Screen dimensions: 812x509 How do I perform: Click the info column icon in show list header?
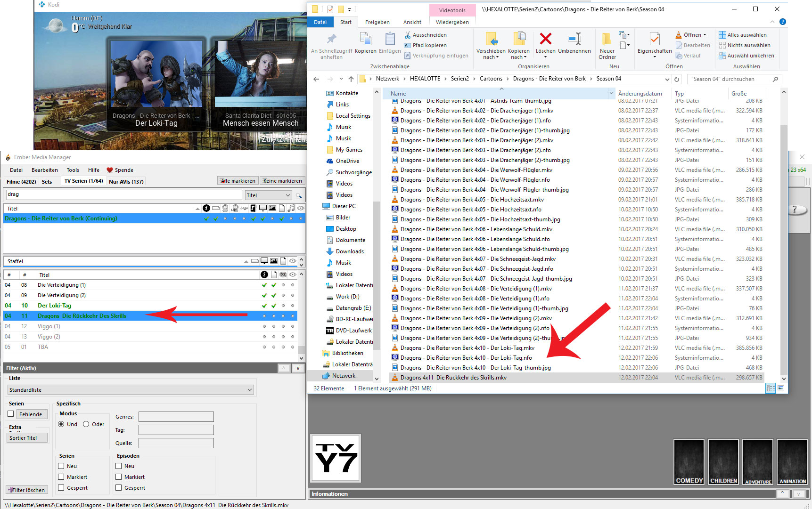[206, 208]
